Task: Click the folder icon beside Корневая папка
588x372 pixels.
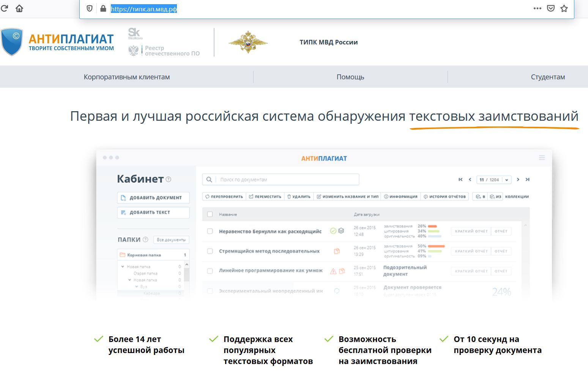Action: point(123,255)
